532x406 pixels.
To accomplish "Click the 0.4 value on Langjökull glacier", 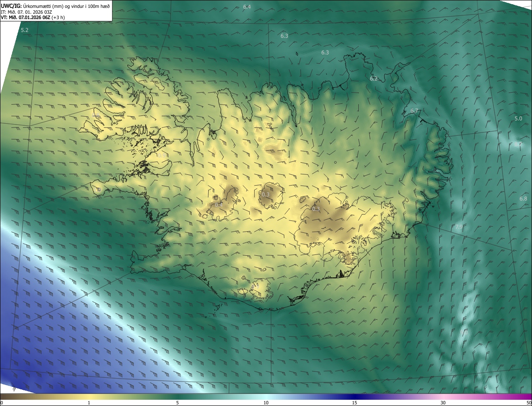I will 219,204.
